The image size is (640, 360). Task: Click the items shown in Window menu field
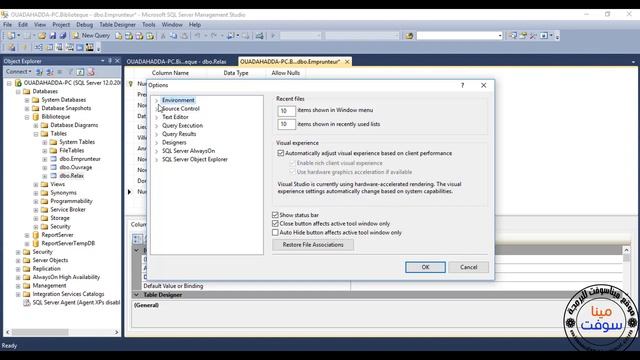[286, 111]
